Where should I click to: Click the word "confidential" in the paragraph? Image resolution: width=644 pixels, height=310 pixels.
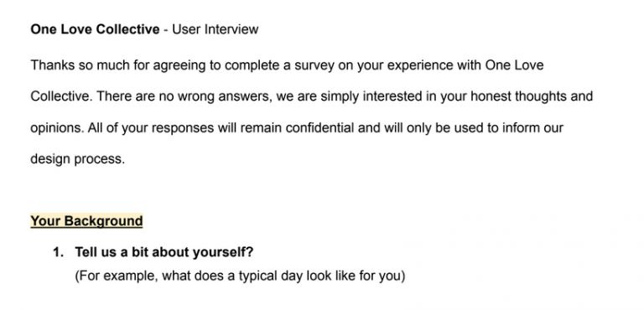pyautogui.click(x=319, y=127)
